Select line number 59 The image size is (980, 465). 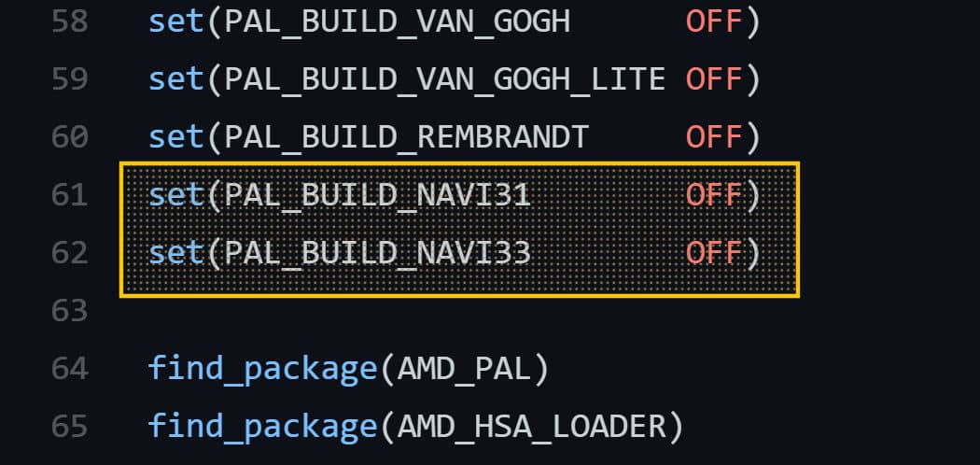(x=70, y=79)
